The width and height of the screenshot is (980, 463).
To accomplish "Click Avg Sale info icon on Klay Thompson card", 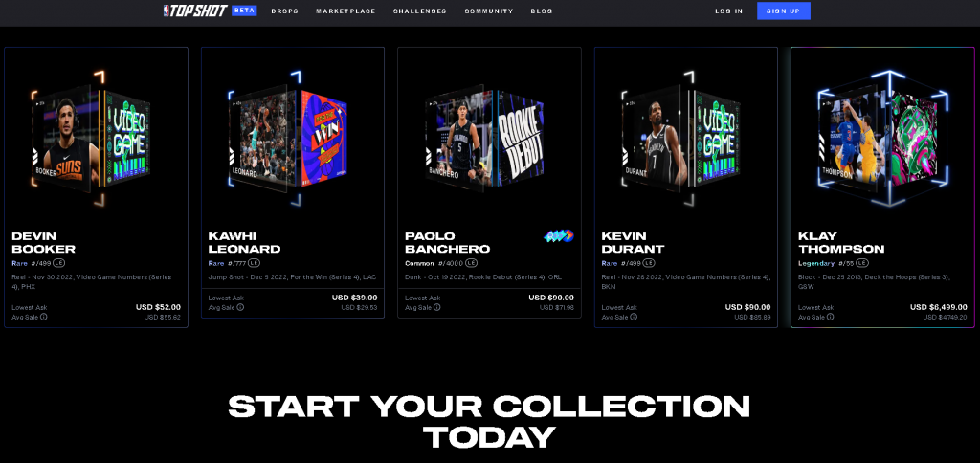I will click(x=830, y=317).
